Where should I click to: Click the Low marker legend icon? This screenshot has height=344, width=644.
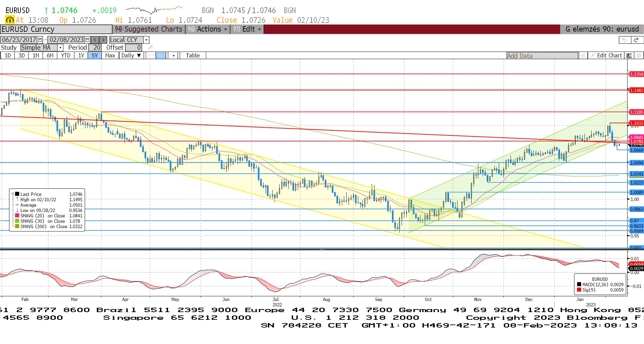[17, 210]
